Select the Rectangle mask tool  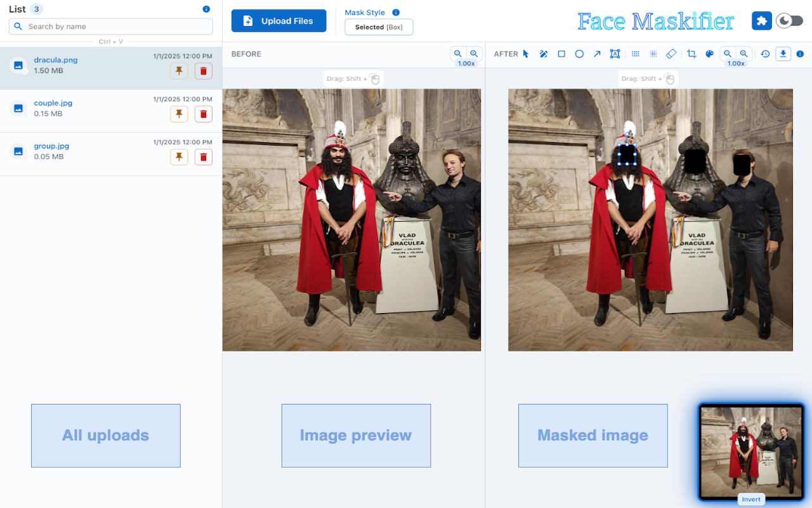tap(561, 53)
